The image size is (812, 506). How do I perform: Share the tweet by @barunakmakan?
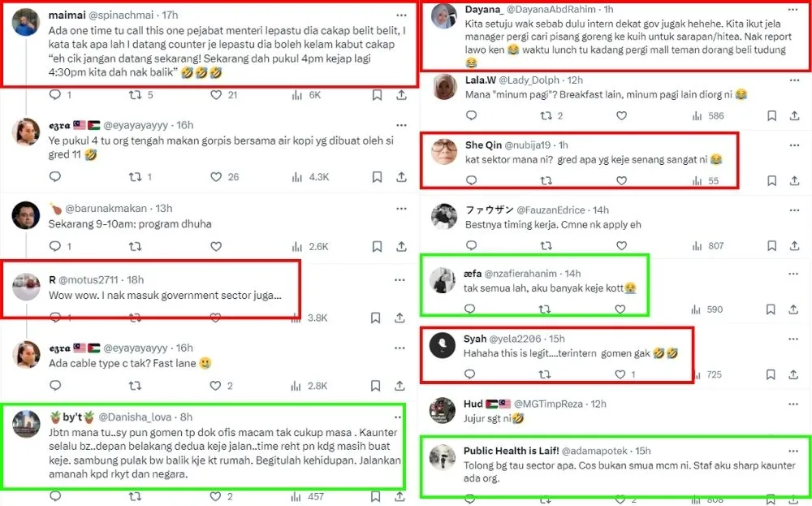click(401, 246)
